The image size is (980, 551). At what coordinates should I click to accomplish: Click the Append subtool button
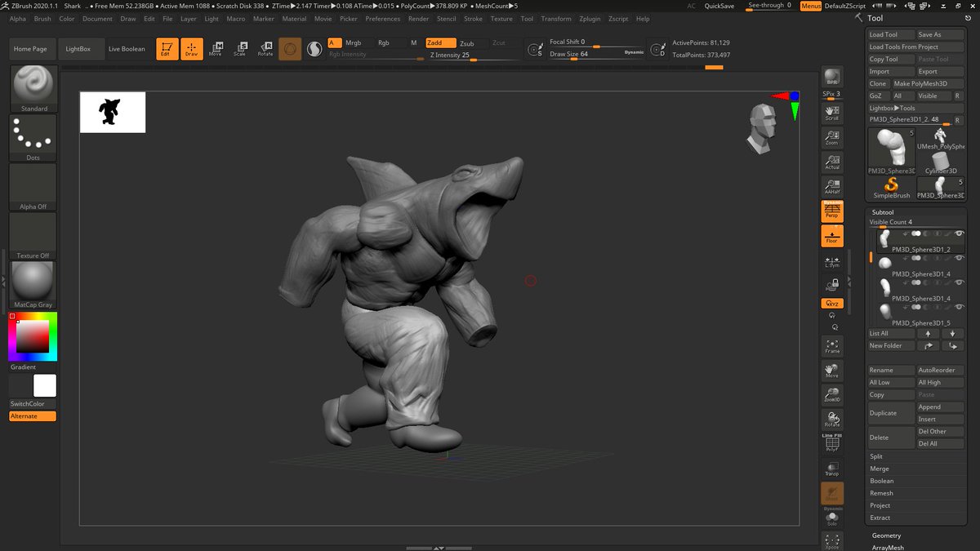(941, 407)
